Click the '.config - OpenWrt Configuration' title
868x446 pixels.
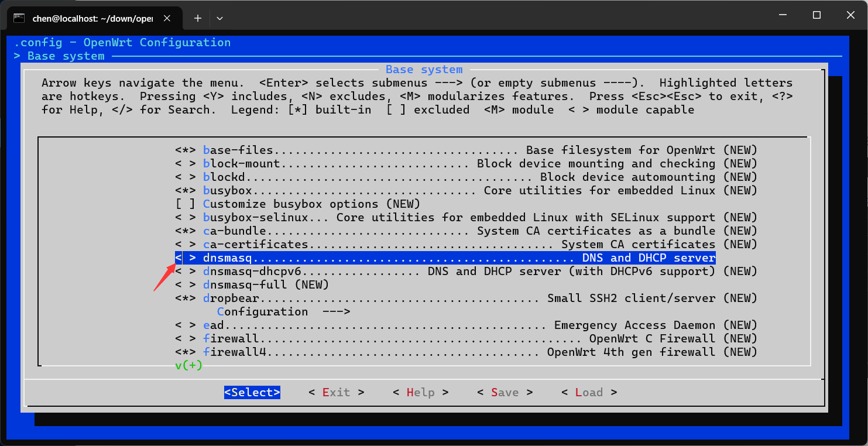tap(122, 43)
